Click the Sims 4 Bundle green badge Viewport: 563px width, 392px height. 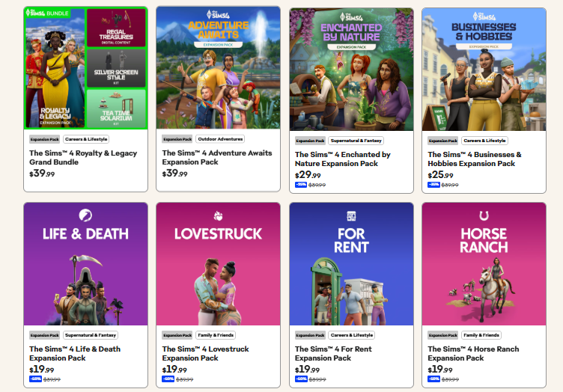[47, 13]
